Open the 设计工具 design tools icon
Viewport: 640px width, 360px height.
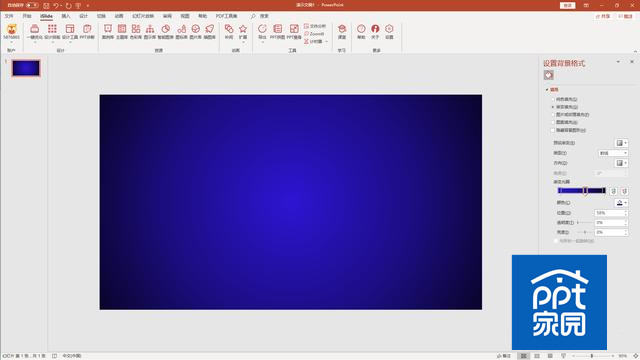point(70,31)
